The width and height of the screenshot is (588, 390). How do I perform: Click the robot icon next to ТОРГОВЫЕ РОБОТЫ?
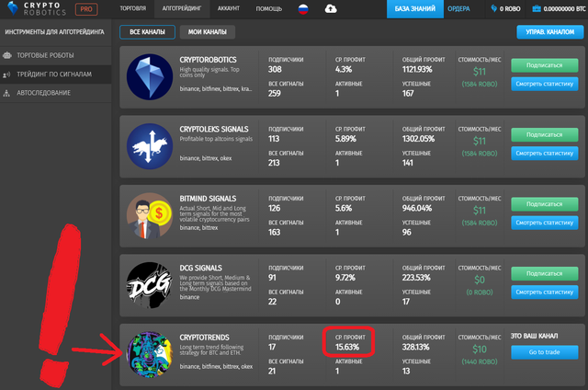coord(7,55)
